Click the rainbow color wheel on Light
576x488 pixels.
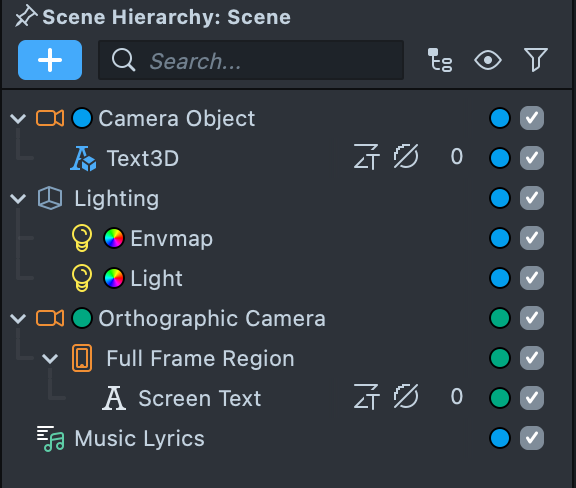(114, 278)
